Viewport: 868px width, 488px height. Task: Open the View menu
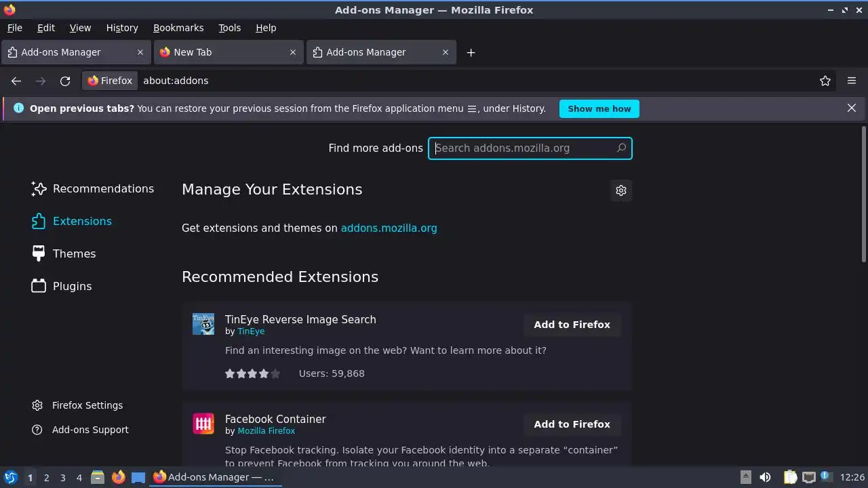point(80,28)
